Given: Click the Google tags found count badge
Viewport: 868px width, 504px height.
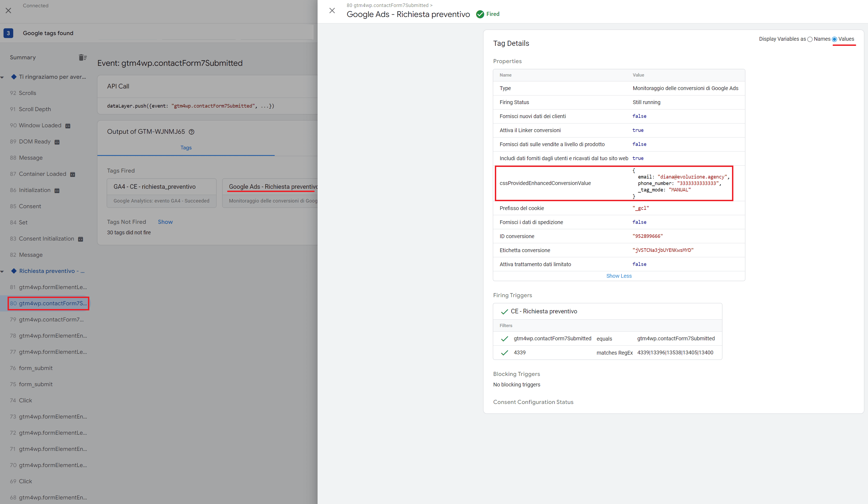Looking at the screenshot, I should coord(8,33).
